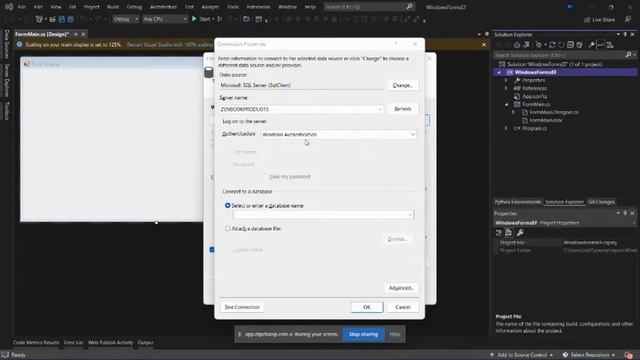Viewport: 640px width, 360px height.
Task: Click the Save icon in main toolbar
Action: click(62, 19)
